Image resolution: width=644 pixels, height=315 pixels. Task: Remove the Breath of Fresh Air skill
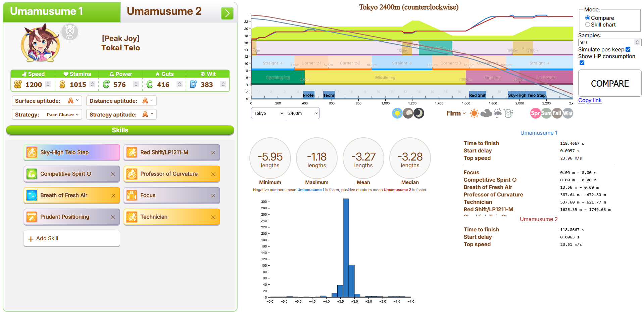113,195
